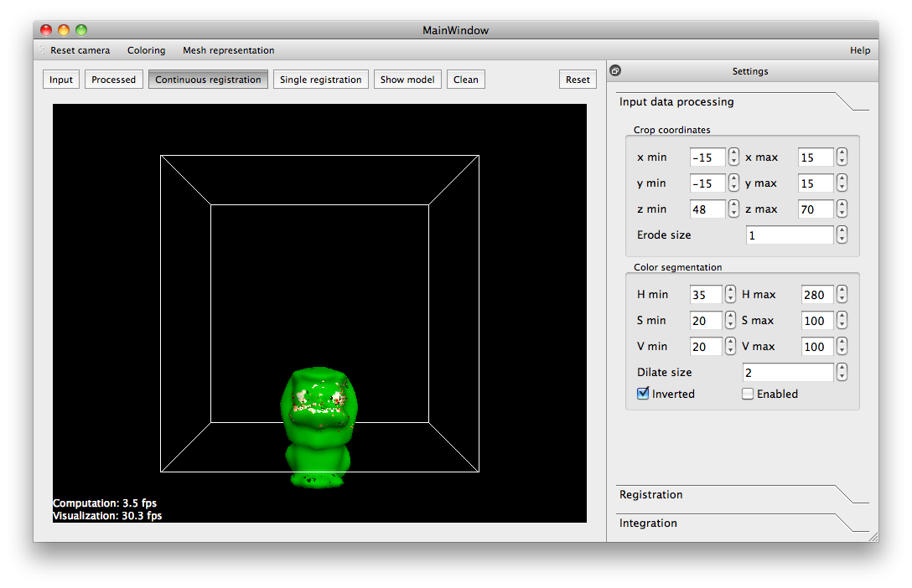The height and width of the screenshot is (588, 912).
Task: Click the z min field showing 48
Action: (707, 209)
